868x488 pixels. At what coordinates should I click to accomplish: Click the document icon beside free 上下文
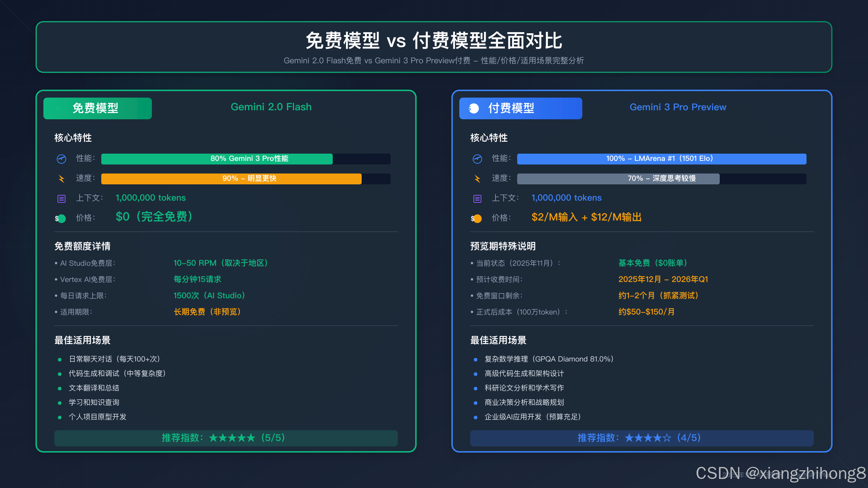tap(61, 198)
